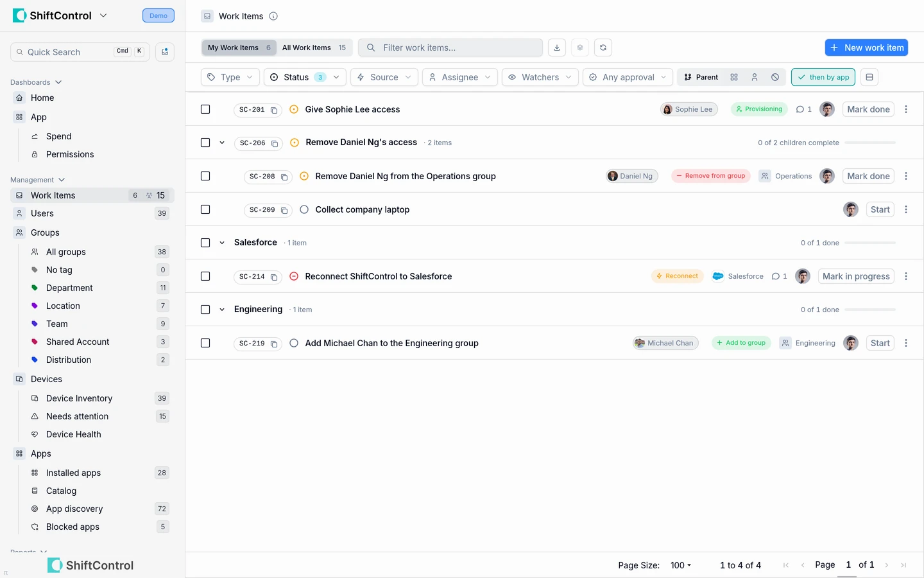Open comments on the Salesforce reconnect item

click(x=780, y=276)
